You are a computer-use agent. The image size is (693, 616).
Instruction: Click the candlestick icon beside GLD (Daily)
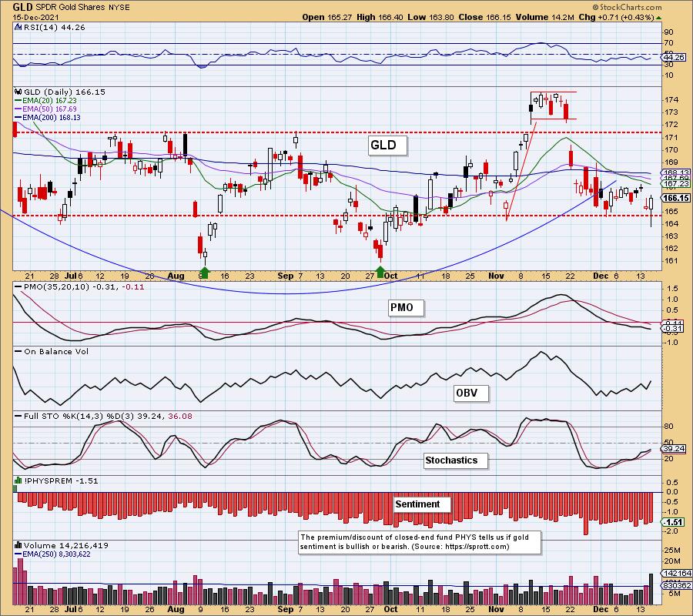tap(18, 92)
